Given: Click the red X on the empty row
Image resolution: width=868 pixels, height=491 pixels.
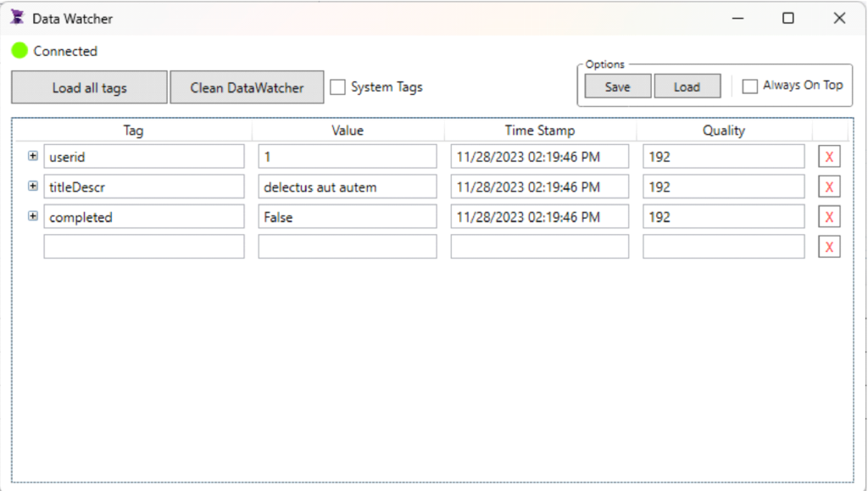Looking at the screenshot, I should 829,247.
